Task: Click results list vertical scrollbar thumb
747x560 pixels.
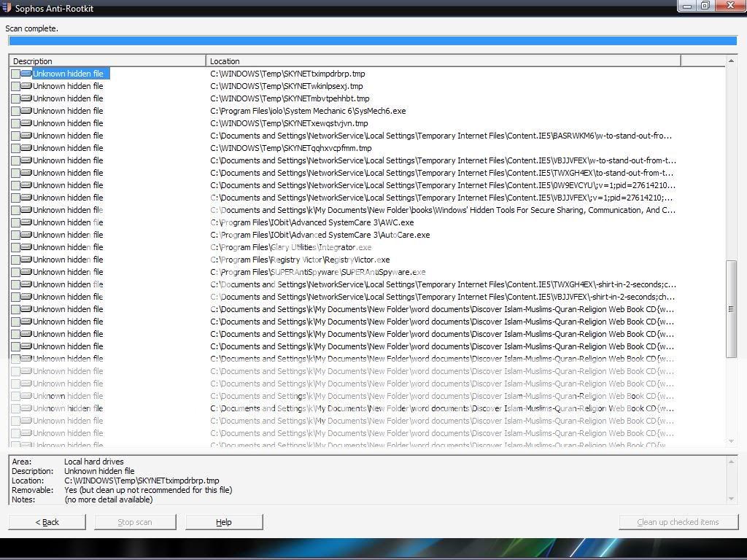Action: (x=731, y=309)
